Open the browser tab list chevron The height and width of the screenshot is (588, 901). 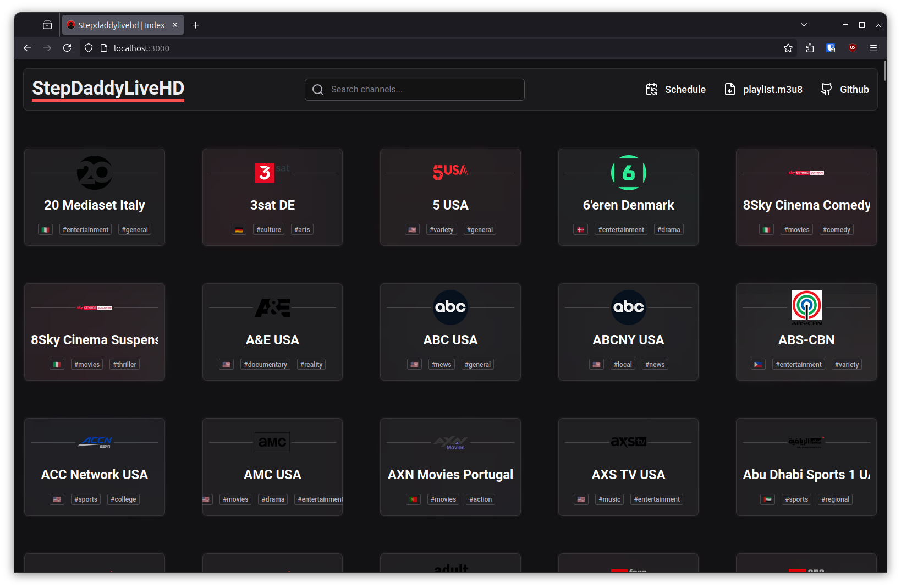point(804,25)
